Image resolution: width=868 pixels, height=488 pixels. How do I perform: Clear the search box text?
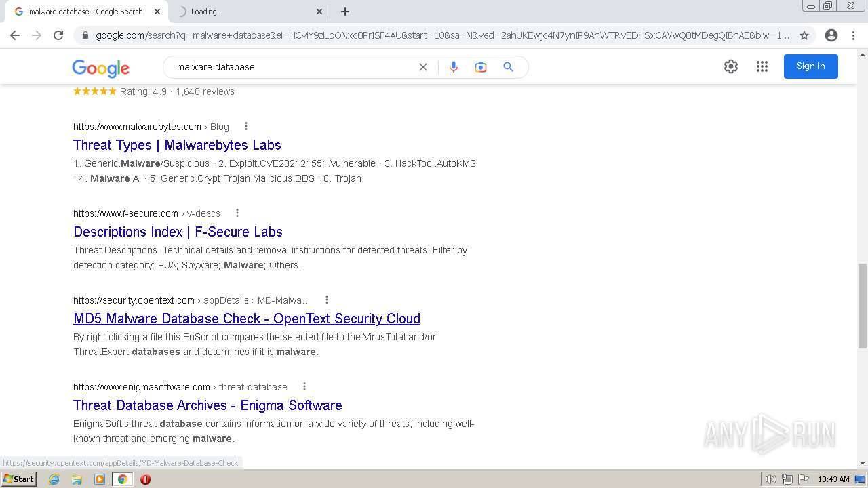tap(423, 67)
